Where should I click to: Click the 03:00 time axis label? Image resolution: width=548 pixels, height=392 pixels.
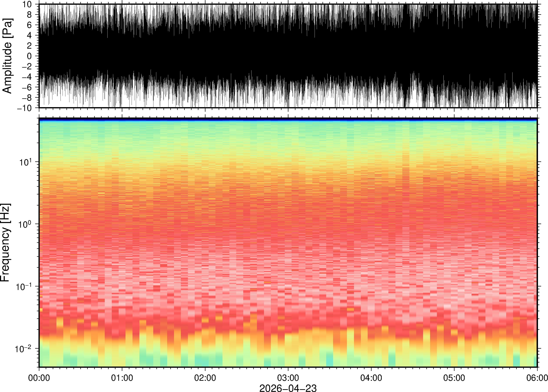pyautogui.click(x=288, y=378)
